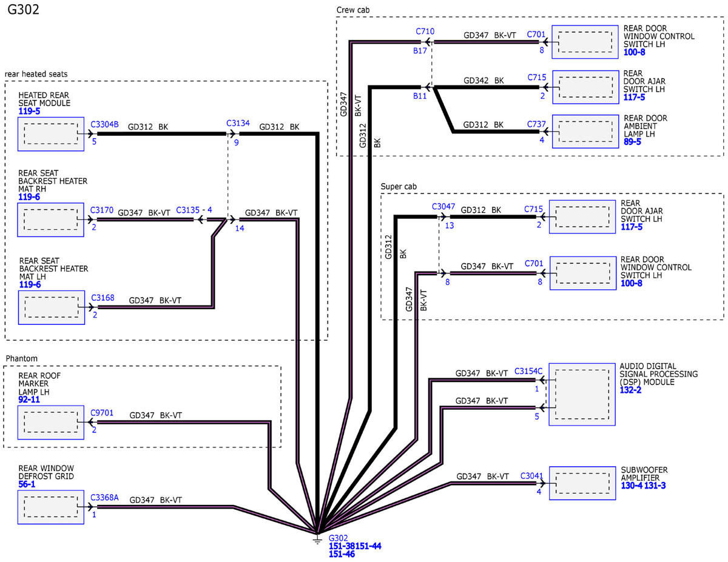The height and width of the screenshot is (562, 728).
Task: Select connector label C3368A
Action: (104, 498)
